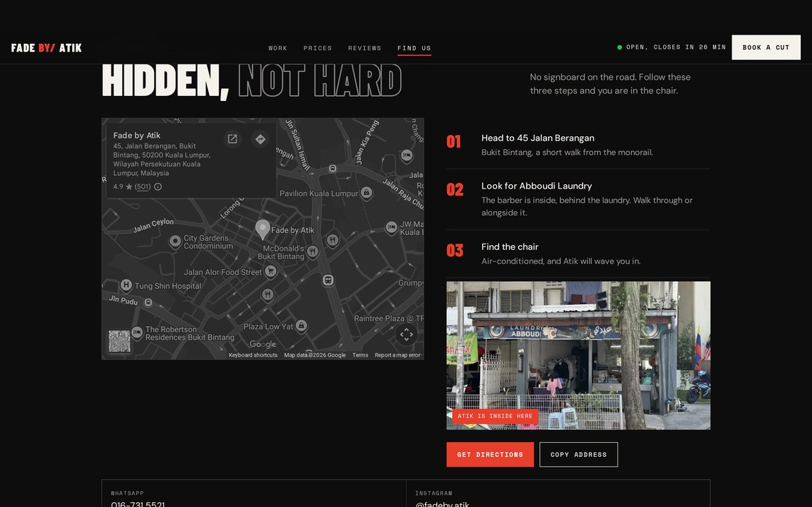The height and width of the screenshot is (507, 812).
Task: Click the Google logo on the map
Action: point(263,345)
